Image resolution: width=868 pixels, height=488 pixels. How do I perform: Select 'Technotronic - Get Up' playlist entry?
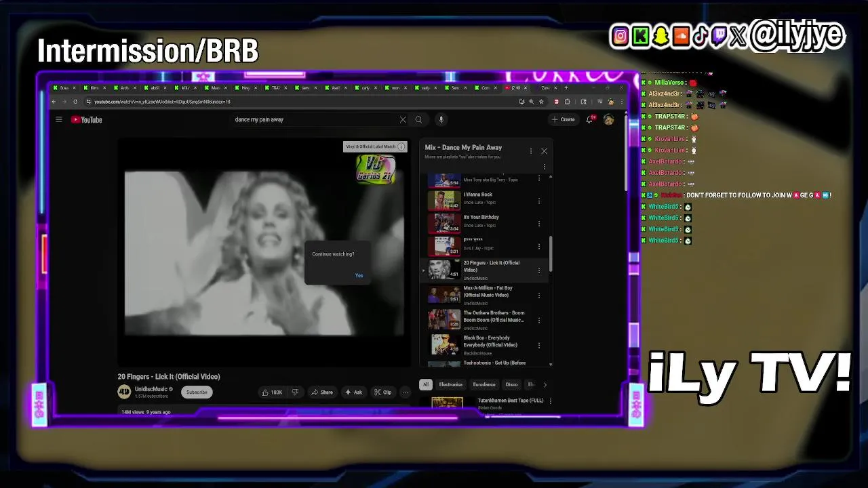point(494,363)
